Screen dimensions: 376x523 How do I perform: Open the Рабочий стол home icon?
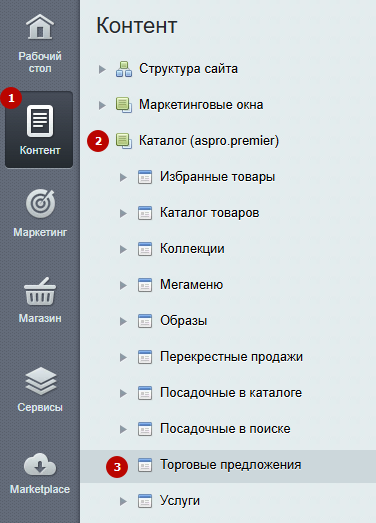click(x=40, y=27)
